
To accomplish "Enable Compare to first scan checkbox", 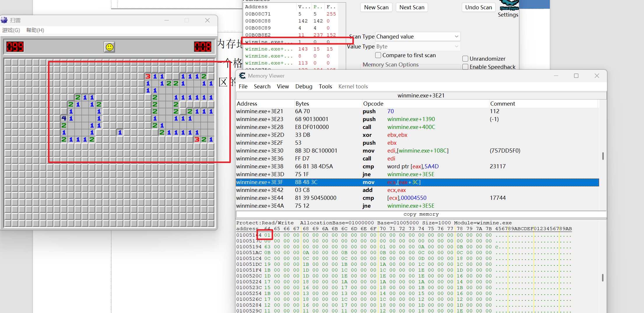I will (x=378, y=55).
